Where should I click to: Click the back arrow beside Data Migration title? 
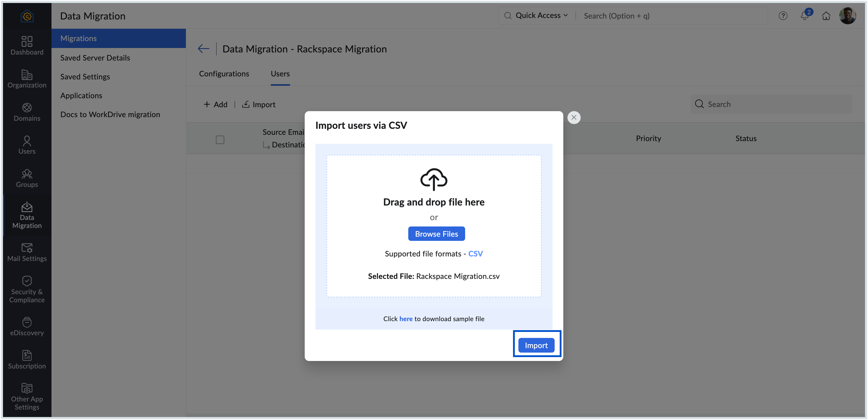203,49
